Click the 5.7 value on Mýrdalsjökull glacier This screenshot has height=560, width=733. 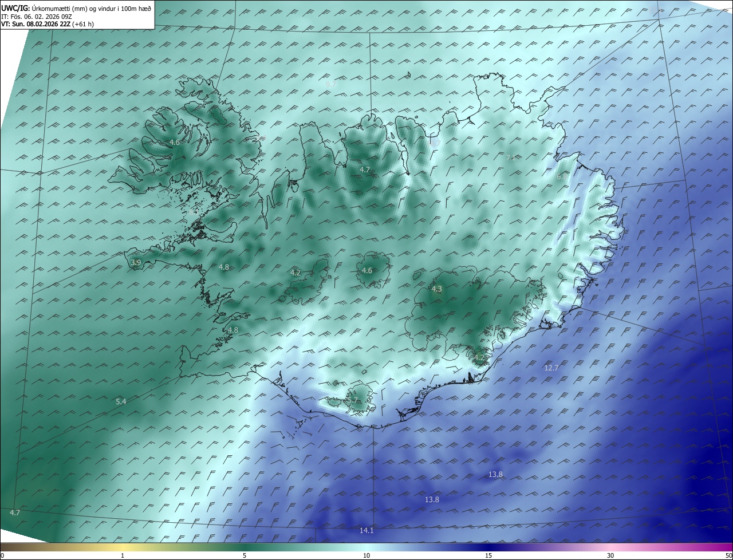pyautogui.click(x=353, y=401)
